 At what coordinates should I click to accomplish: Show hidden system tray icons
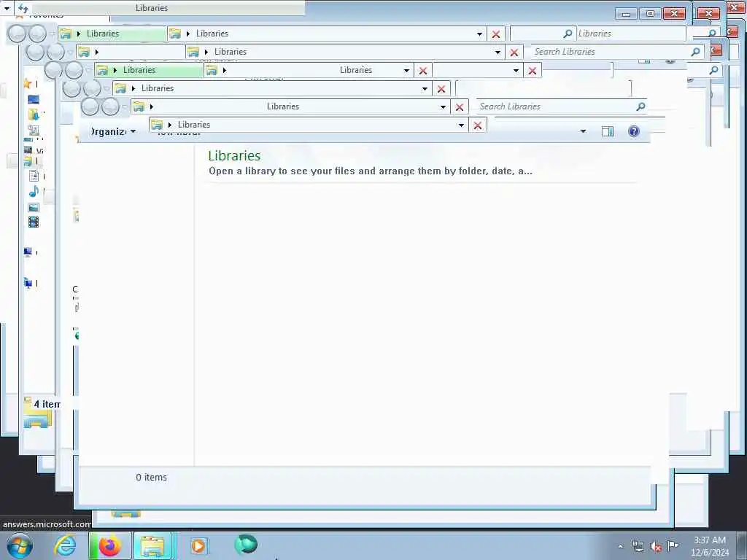(x=620, y=547)
